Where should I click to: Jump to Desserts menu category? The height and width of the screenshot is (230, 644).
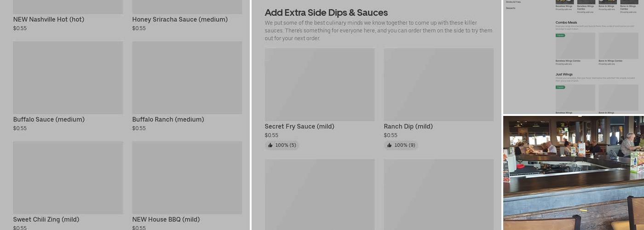(511, 8)
